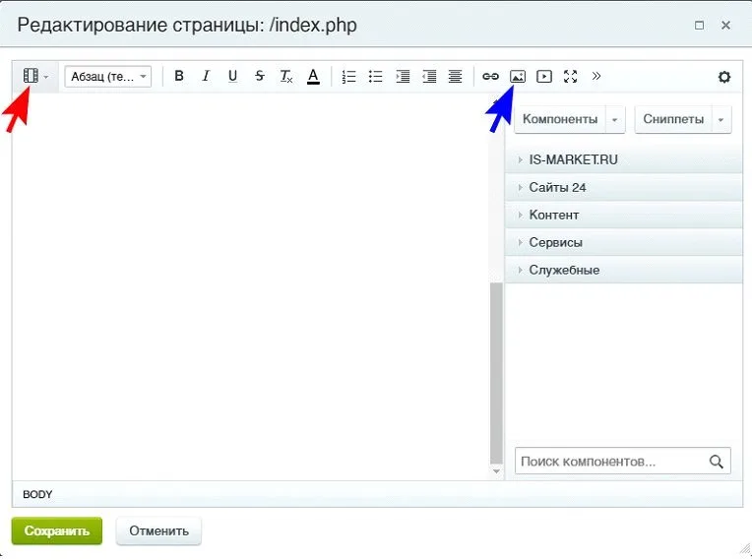752x560 pixels.
Task: Expand the Контент component group
Action: coord(623,215)
